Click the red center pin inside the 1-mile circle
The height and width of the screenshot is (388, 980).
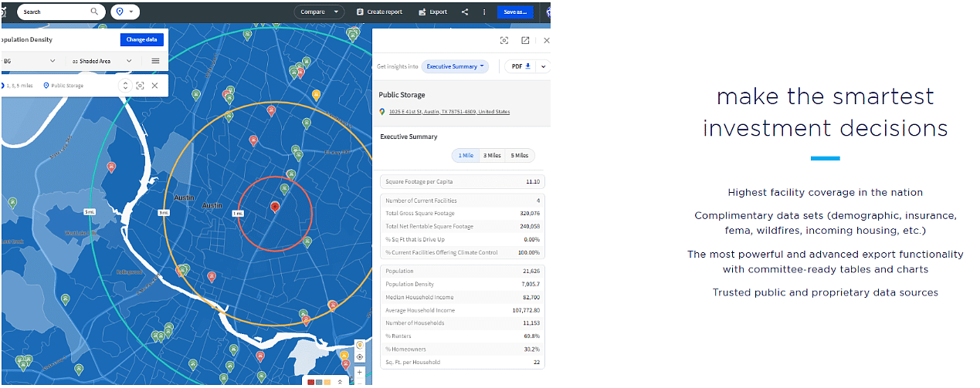(275, 206)
